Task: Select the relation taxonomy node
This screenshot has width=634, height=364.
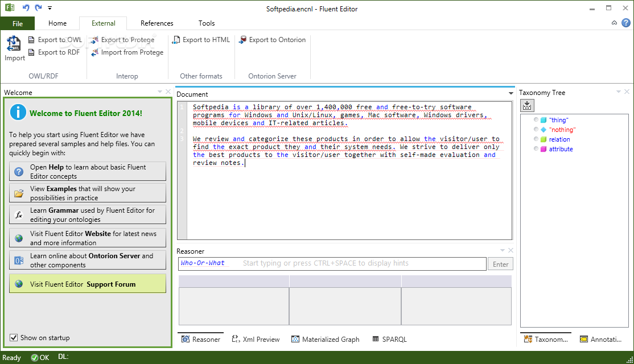Action: pos(559,139)
